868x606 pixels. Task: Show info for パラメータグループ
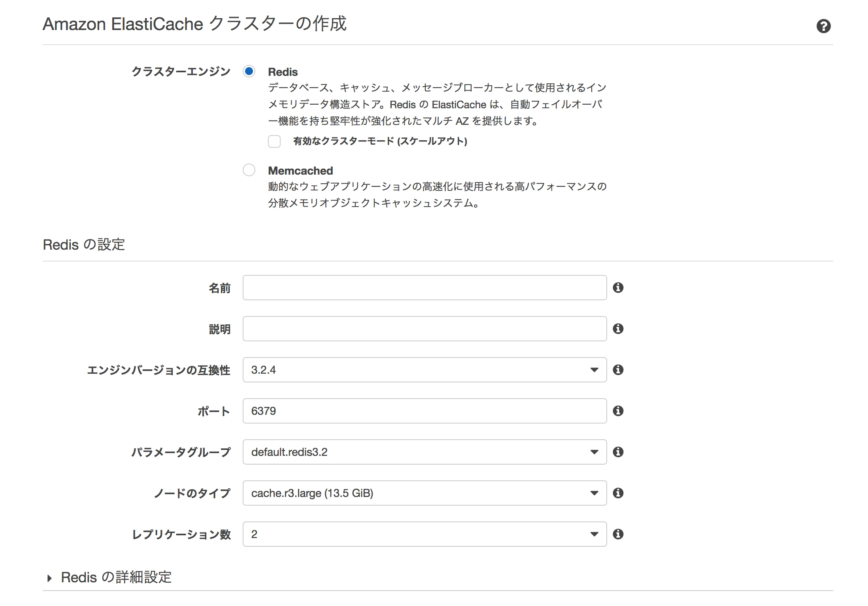tap(618, 452)
